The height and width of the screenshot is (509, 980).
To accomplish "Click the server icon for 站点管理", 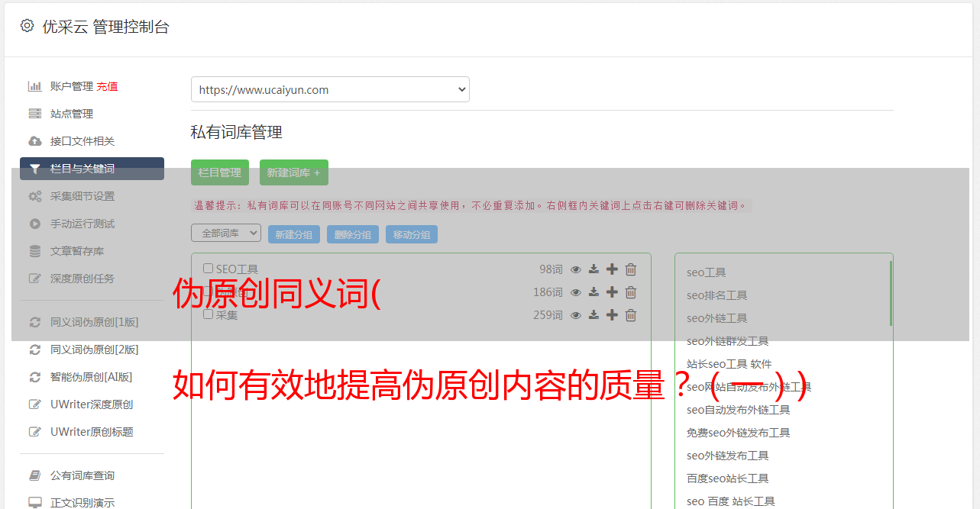I will 34,114.
